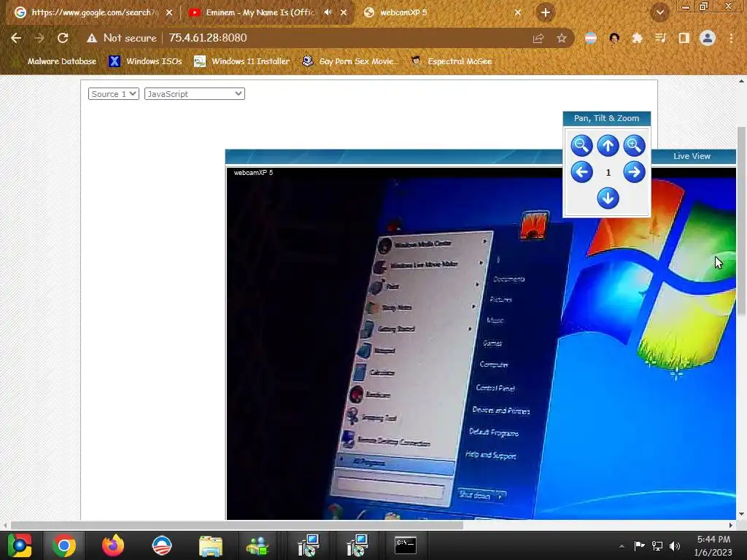The height and width of the screenshot is (560, 747).
Task: Open the media control playlist icon
Action: 660,38
